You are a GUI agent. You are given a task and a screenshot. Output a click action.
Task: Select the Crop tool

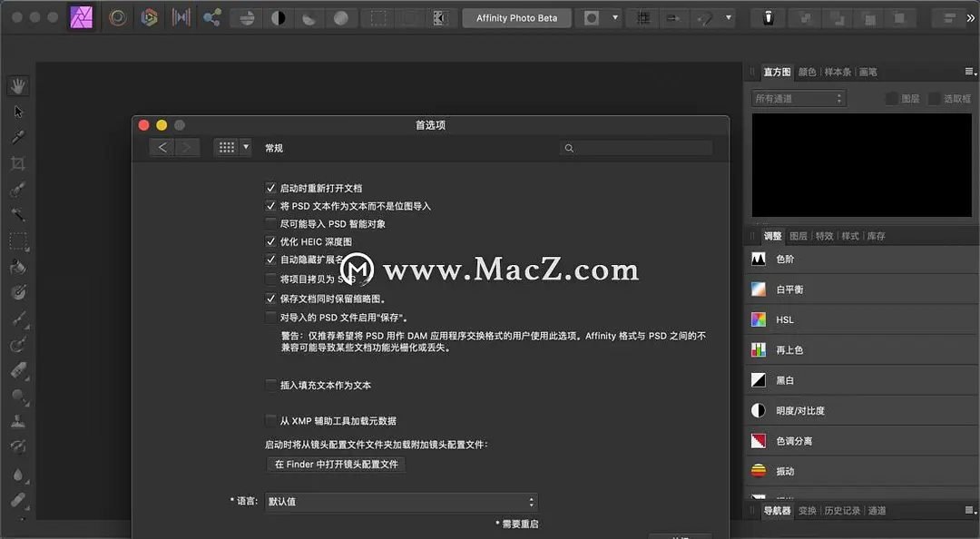pyautogui.click(x=18, y=163)
